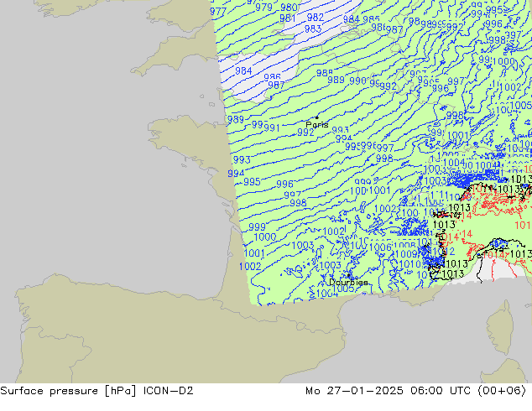Click the 1010 isobar label
Screen dimensions: 532x411
(409, 264)
